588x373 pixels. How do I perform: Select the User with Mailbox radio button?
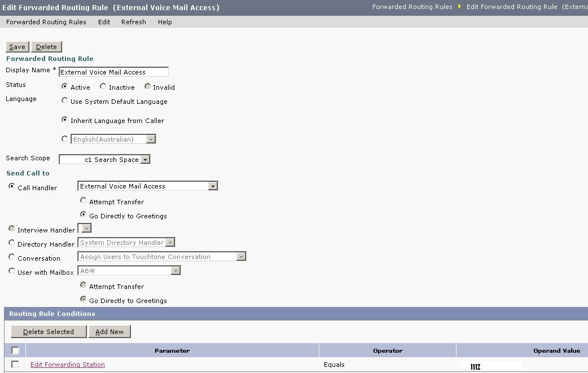point(12,271)
